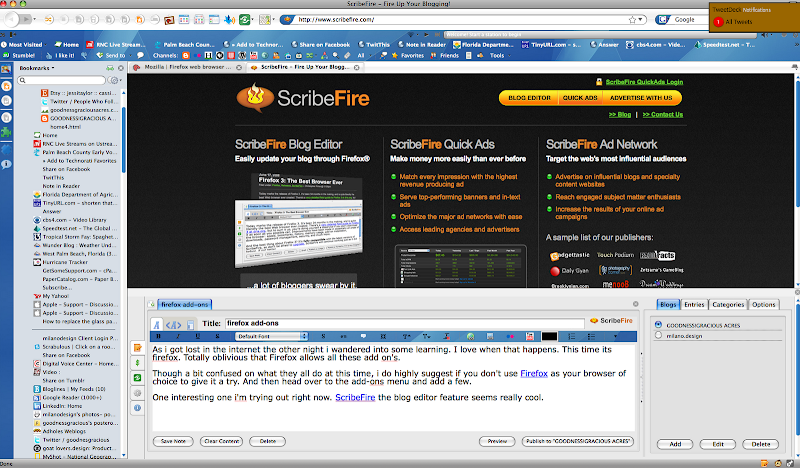Insert a link with globe icon
Image resolution: width=800 pixels, height=468 pixels.
pyautogui.click(x=470, y=336)
